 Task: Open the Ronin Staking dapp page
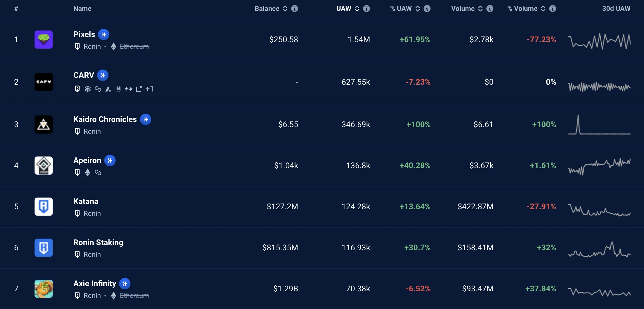coord(98,243)
